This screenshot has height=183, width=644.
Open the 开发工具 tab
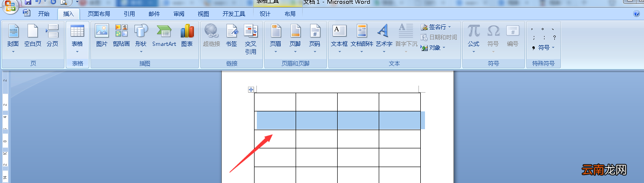[234, 14]
